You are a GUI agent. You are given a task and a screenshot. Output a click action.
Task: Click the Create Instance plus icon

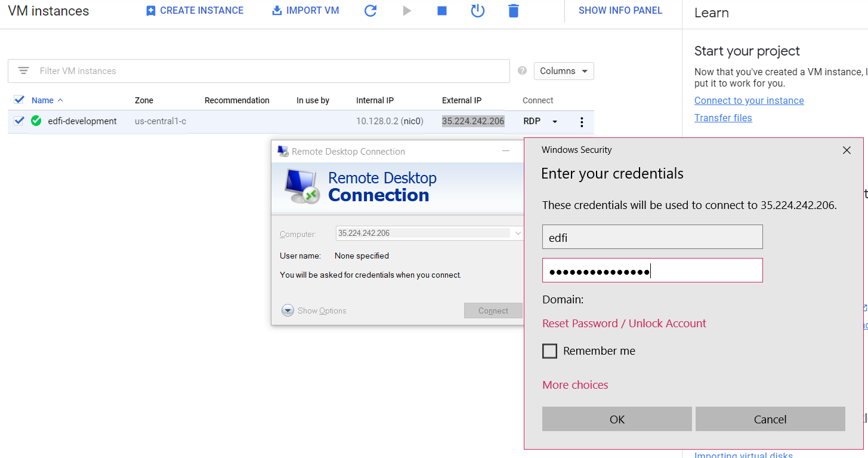pyautogui.click(x=151, y=11)
